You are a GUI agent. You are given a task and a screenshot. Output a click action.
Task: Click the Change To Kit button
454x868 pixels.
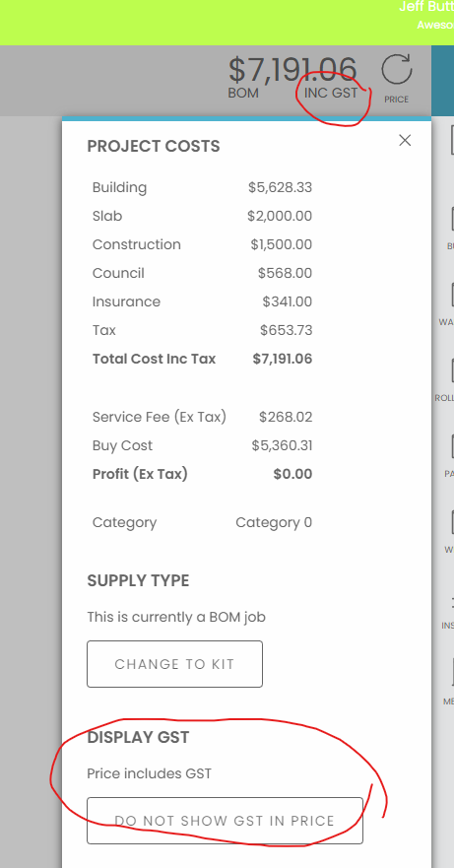pyautogui.click(x=174, y=664)
